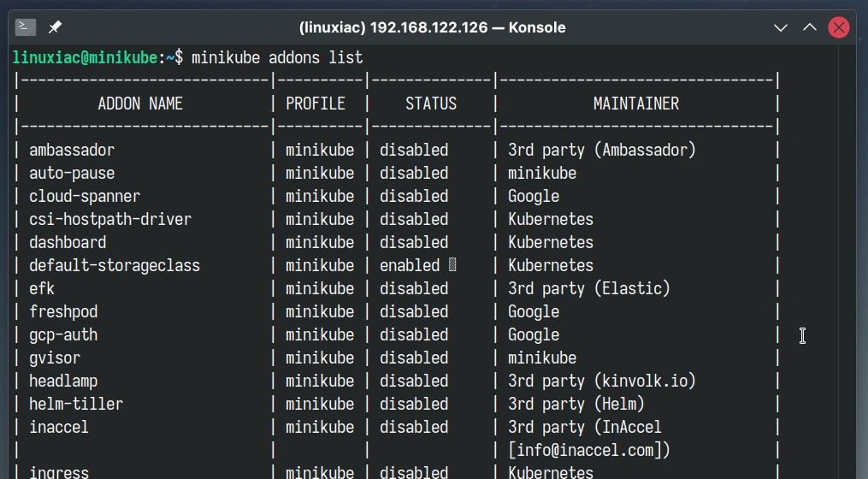This screenshot has width=868, height=479.
Task: Click the terminal vertical scrollbar
Action: (847, 262)
